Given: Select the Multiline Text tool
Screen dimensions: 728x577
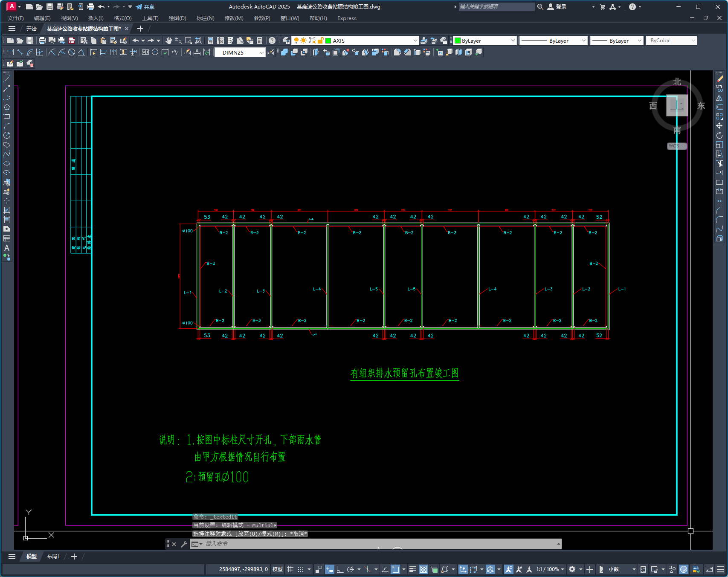Looking at the screenshot, I should [x=7, y=248].
